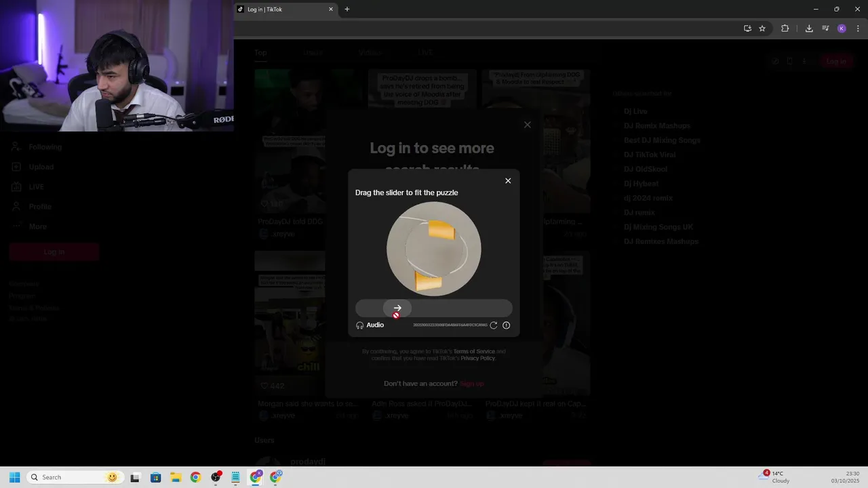Click the install app icon in address bar
The width and height of the screenshot is (868, 488).
pos(747,28)
